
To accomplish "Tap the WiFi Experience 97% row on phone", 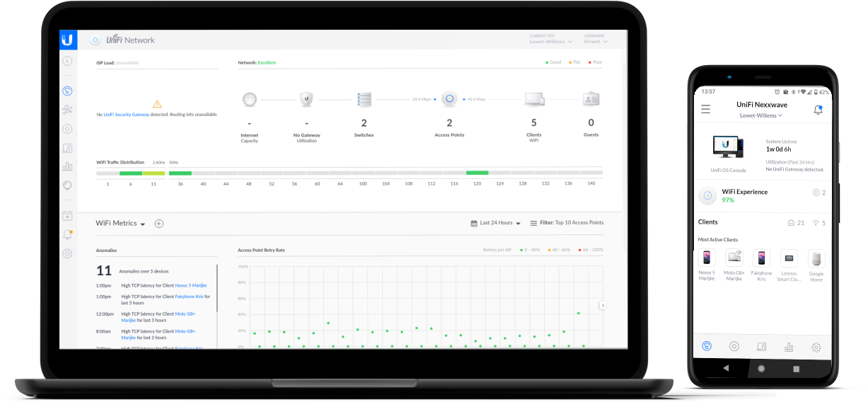I will click(x=761, y=196).
